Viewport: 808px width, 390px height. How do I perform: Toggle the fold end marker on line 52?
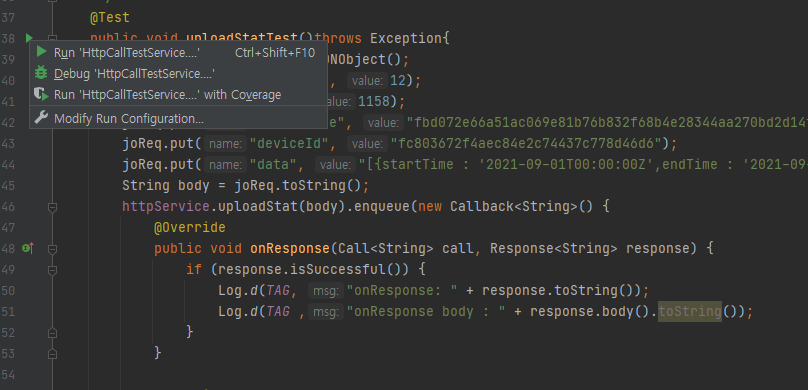[52, 333]
